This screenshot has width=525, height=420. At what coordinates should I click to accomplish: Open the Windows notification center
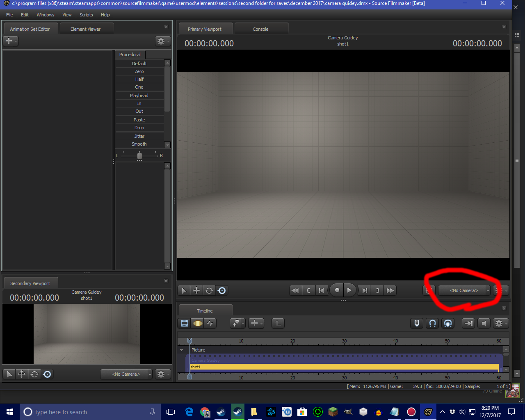point(511,412)
